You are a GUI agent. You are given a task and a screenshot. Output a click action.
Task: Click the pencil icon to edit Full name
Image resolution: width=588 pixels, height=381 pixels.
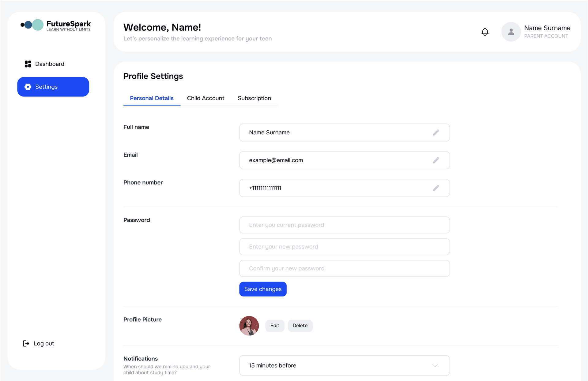pos(436,132)
